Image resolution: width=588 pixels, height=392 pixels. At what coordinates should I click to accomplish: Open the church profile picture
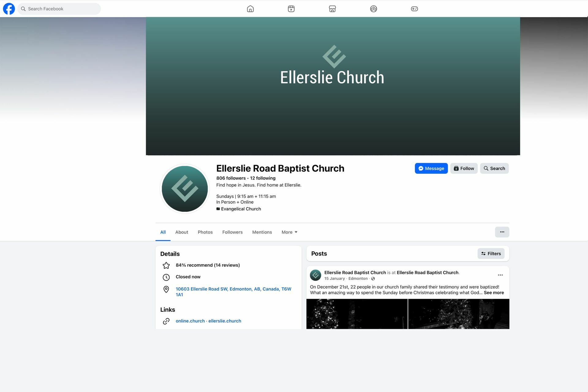coord(185,189)
